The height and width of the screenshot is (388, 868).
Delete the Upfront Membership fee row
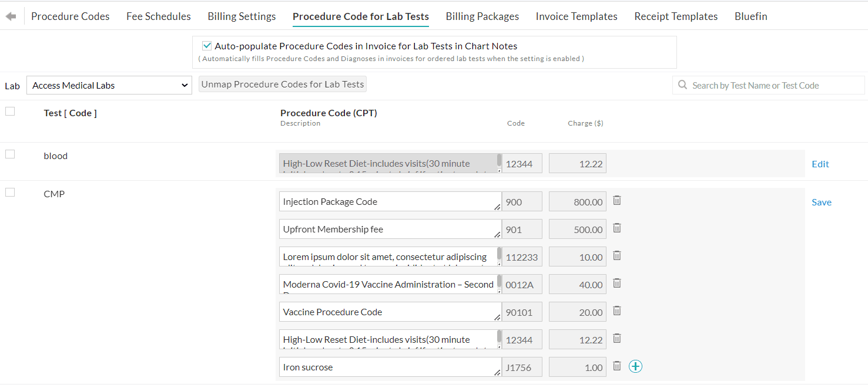click(x=616, y=228)
